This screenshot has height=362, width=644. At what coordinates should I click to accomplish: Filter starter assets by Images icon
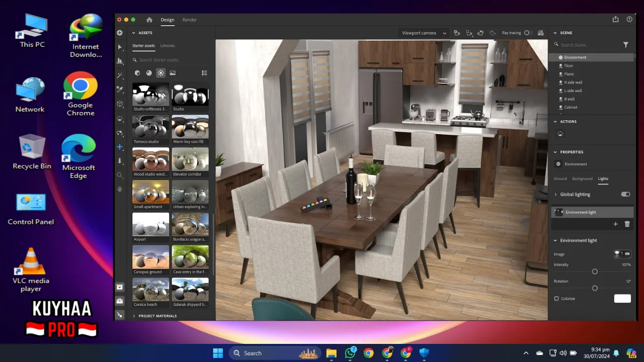tap(173, 73)
